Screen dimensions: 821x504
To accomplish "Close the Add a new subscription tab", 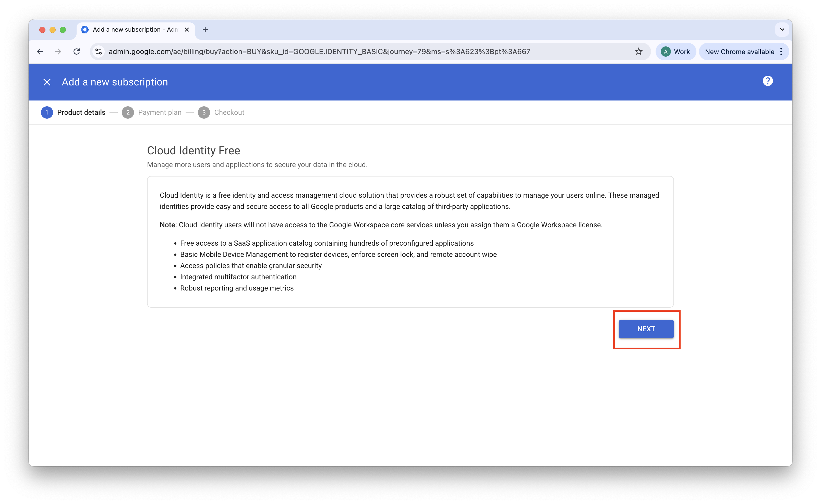I will [x=187, y=30].
